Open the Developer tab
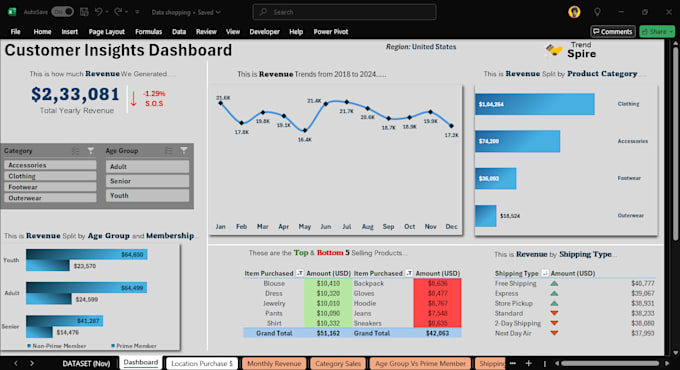Screen dimensions: 680x370 click(x=265, y=32)
